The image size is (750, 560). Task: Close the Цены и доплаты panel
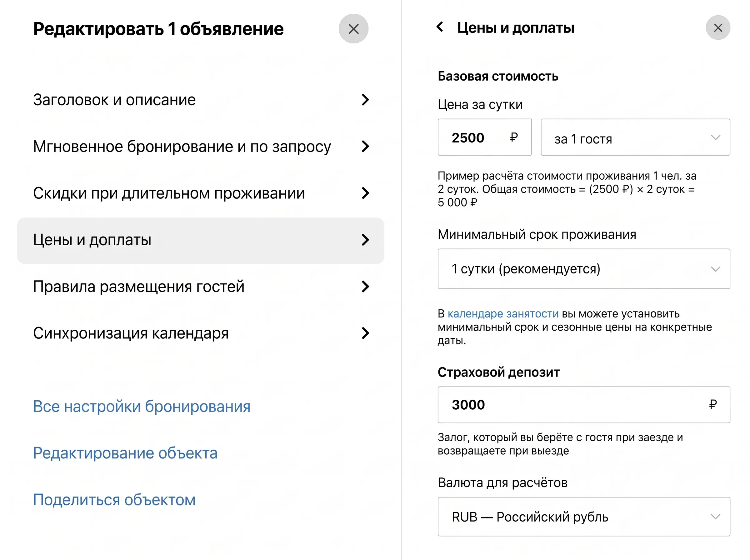[x=718, y=28]
